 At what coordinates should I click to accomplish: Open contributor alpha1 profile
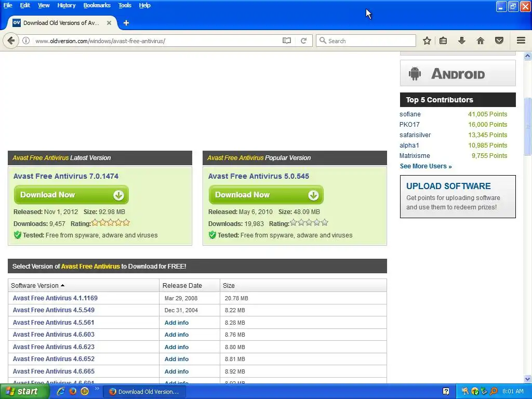click(x=409, y=145)
